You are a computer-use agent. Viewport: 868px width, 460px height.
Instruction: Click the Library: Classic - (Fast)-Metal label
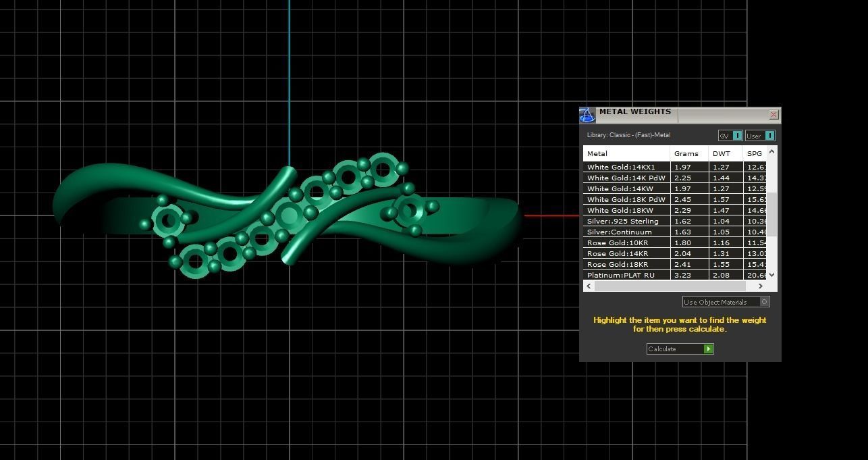(x=628, y=135)
